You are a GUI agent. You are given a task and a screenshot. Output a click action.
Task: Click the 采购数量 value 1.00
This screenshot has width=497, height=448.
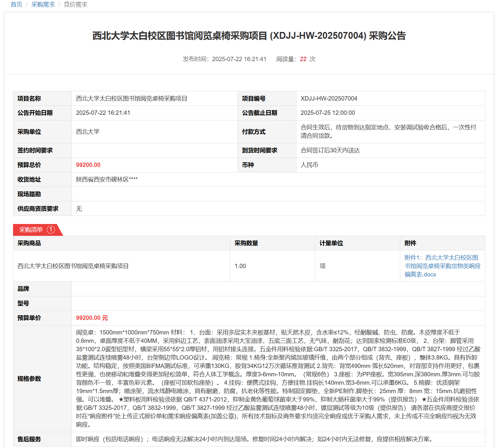(x=240, y=266)
